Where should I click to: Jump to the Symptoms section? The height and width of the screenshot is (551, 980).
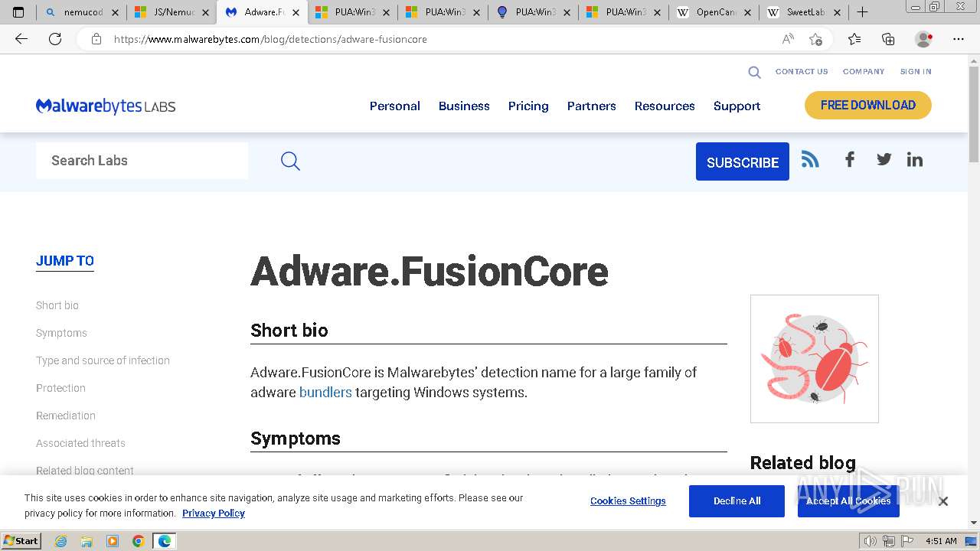61,333
